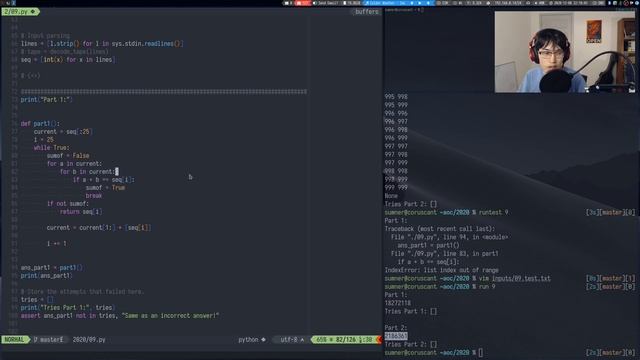The height and width of the screenshot is (360, 640).
Task: Click the return seq[i] line
Action: pos(81,211)
